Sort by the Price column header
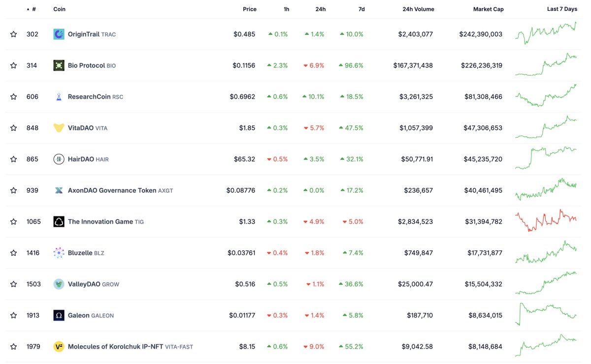The image size is (591, 364). (249, 9)
